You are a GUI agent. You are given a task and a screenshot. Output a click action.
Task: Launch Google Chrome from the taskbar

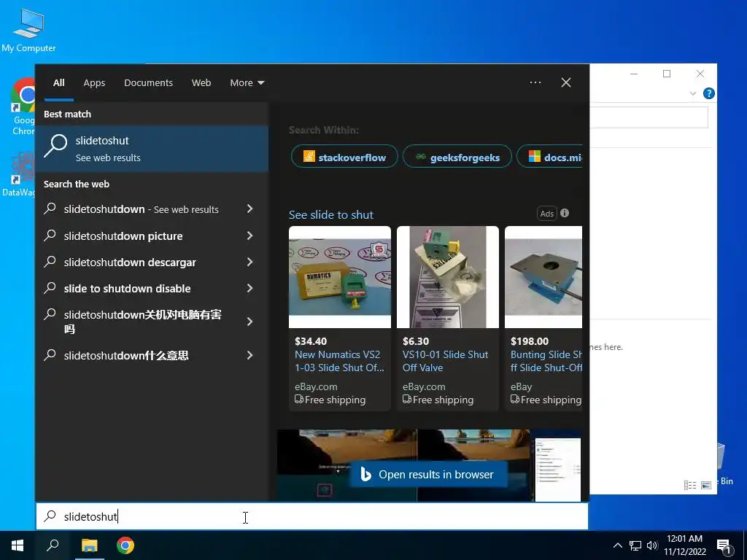pyautogui.click(x=125, y=545)
